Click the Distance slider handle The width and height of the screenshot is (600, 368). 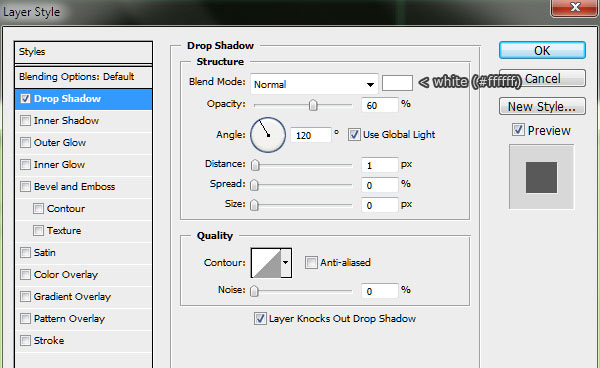[255, 165]
